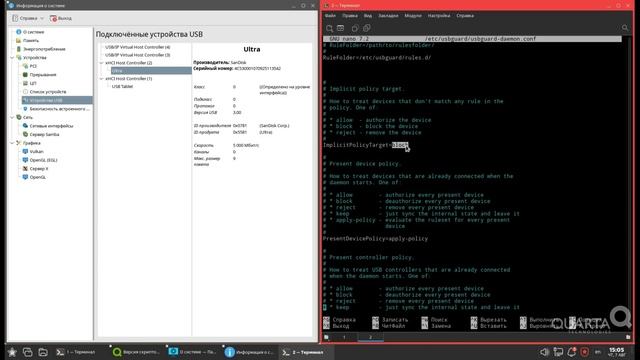Open Вид menu in terminal window
This screenshot has height=360, width=640.
click(368, 16)
